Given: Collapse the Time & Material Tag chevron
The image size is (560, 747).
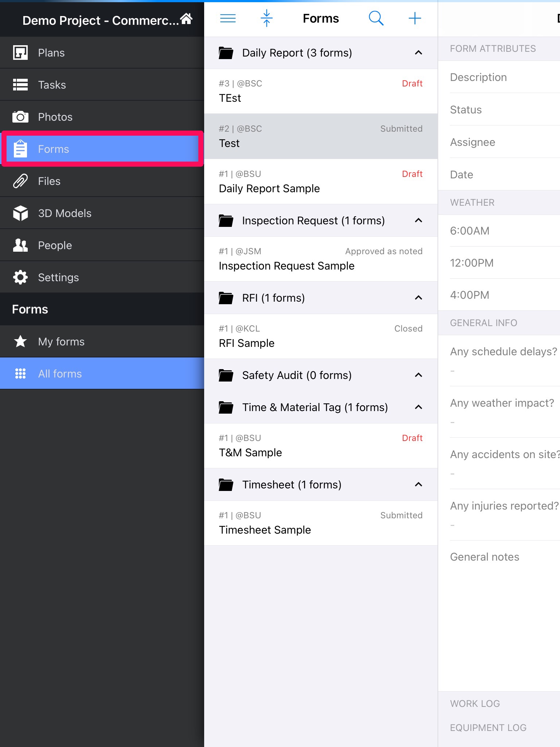Looking at the screenshot, I should pyautogui.click(x=419, y=407).
